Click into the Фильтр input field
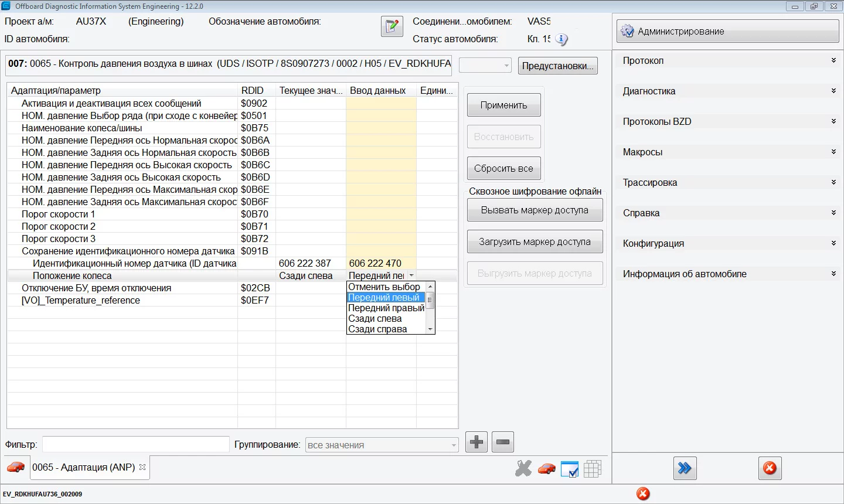 click(135, 444)
